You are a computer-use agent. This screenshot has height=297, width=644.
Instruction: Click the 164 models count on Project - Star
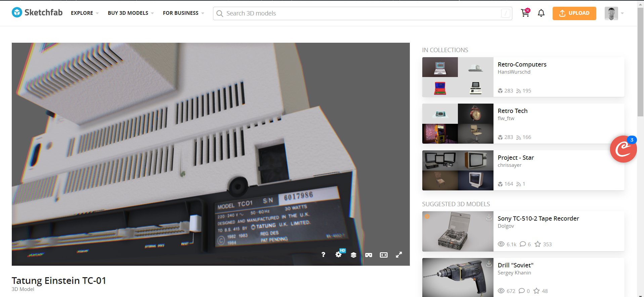point(506,184)
